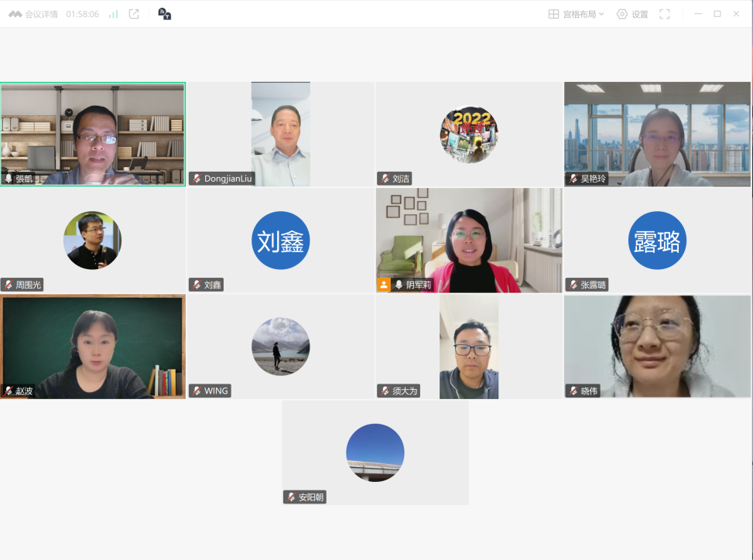Click the meeting timer 01:58:06
753x560 pixels.
click(x=82, y=14)
